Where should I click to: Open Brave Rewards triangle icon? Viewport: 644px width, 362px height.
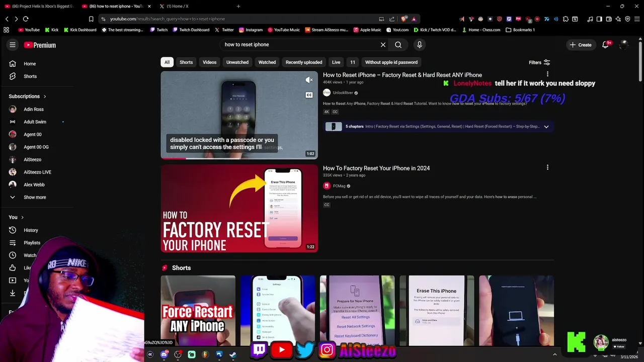click(x=414, y=19)
